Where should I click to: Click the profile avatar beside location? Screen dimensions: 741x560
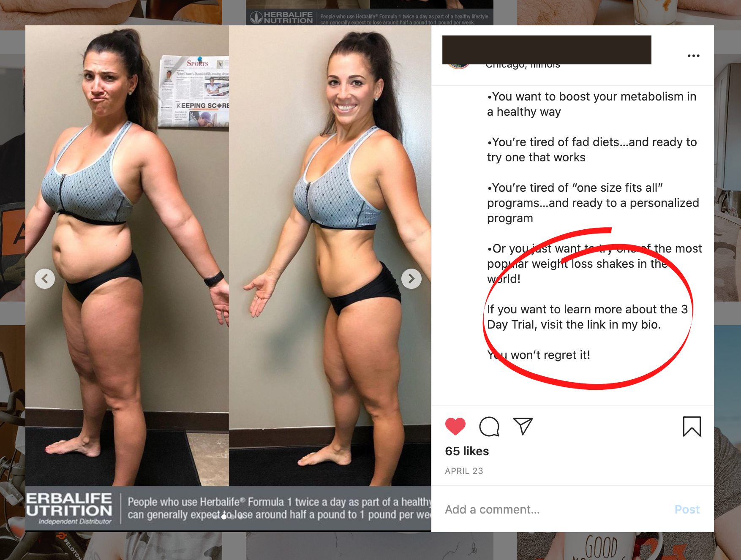point(458,66)
